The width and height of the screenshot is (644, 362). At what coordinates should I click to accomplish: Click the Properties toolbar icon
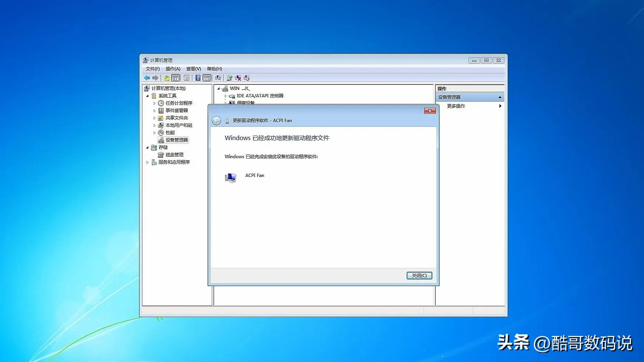(x=187, y=78)
